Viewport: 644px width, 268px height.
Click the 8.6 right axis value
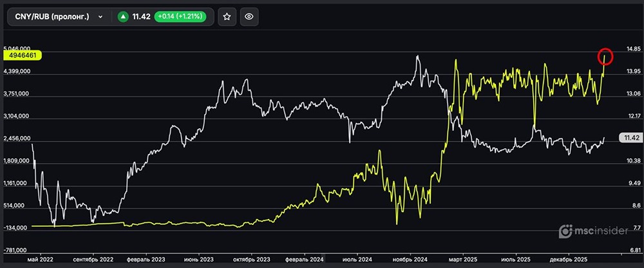(x=636, y=205)
